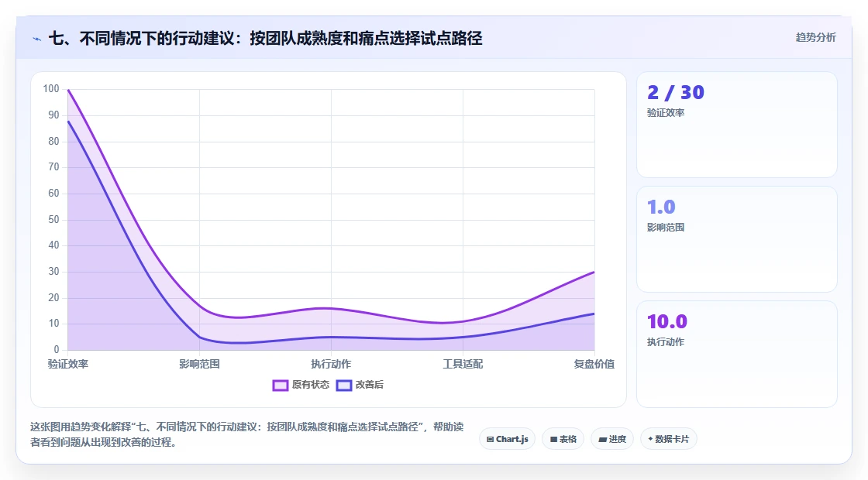Click the 表格 tag square icon
The height and width of the screenshot is (480, 868).
[x=553, y=440]
